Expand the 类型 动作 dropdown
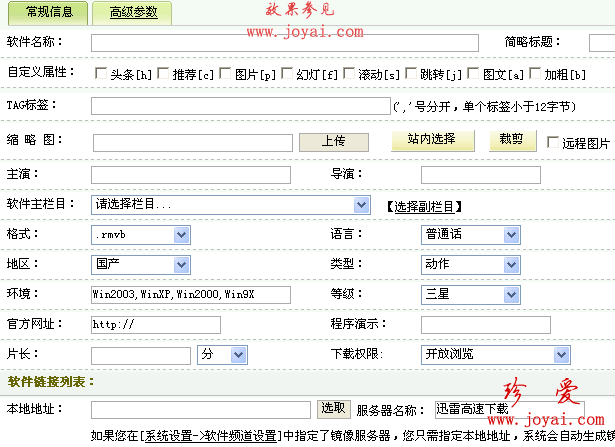The image size is (615, 447). (471, 265)
